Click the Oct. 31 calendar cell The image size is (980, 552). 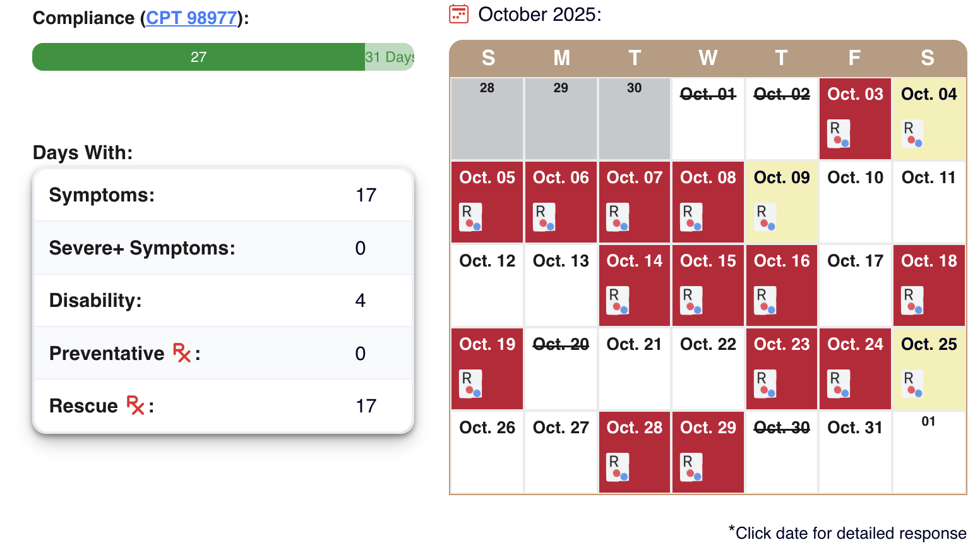(854, 452)
